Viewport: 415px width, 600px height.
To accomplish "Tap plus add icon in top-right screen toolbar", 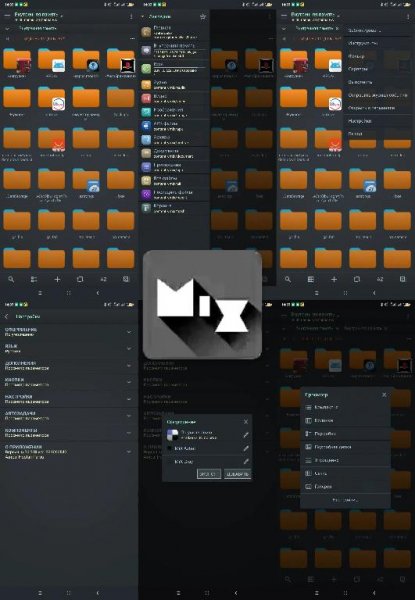I will coord(334,279).
